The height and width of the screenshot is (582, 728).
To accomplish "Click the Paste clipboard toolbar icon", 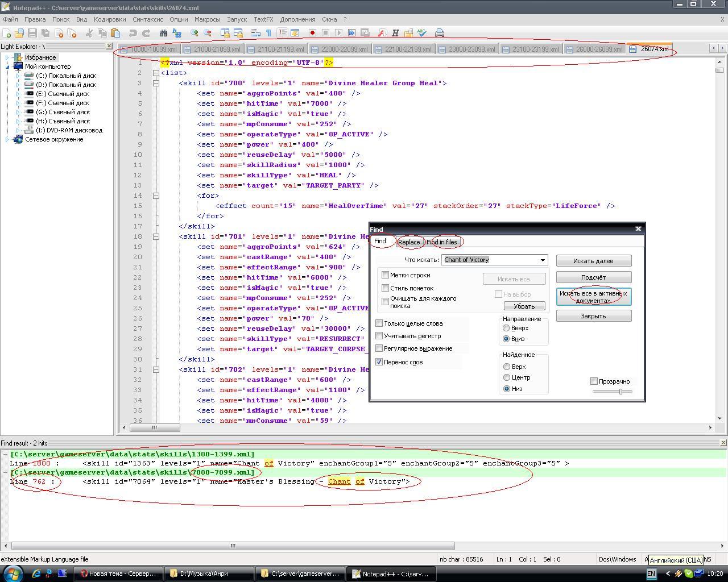I will pos(115,33).
